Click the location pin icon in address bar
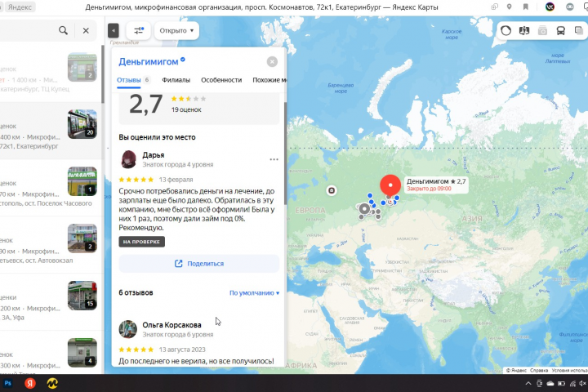 510,7
